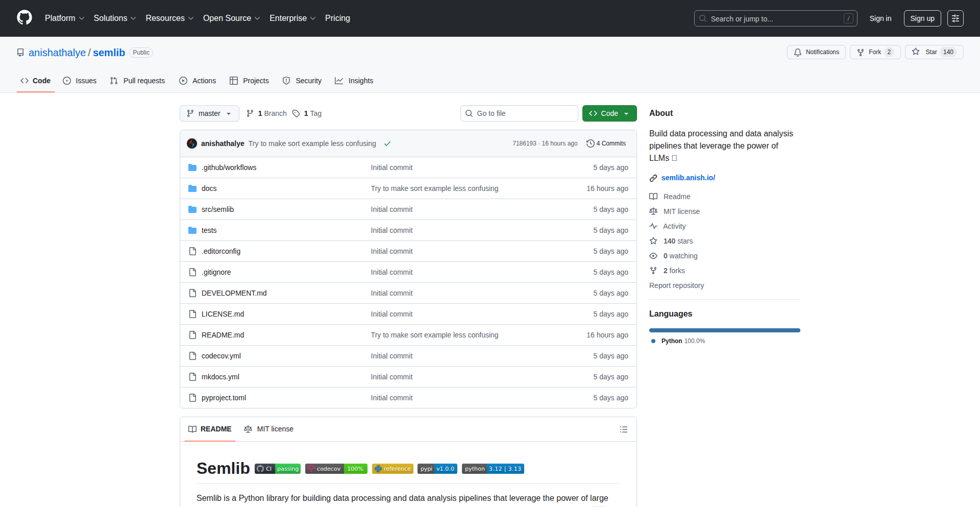
Task: Expand the master branch dropdown
Action: 209,113
